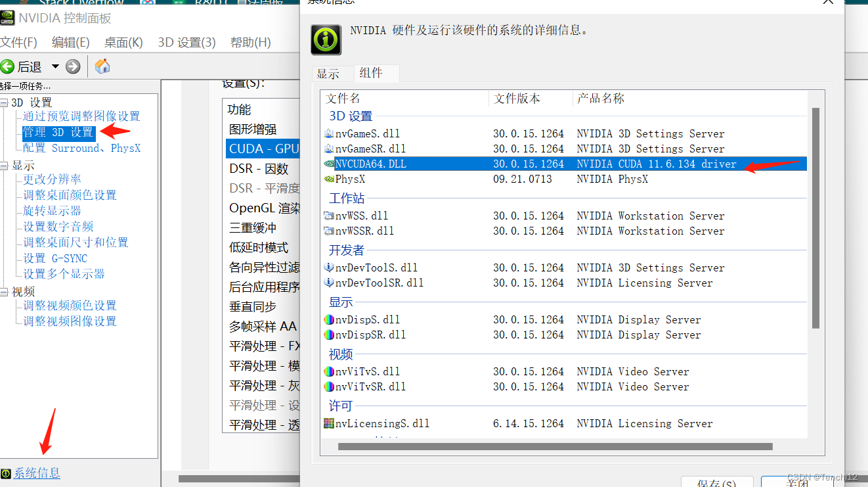Open the 系统信息 link

[37, 473]
